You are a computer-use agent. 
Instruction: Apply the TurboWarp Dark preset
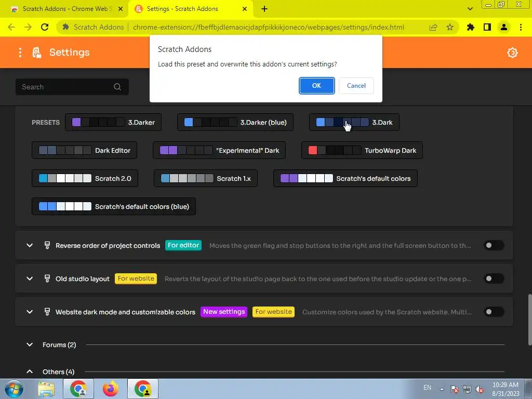tap(362, 150)
